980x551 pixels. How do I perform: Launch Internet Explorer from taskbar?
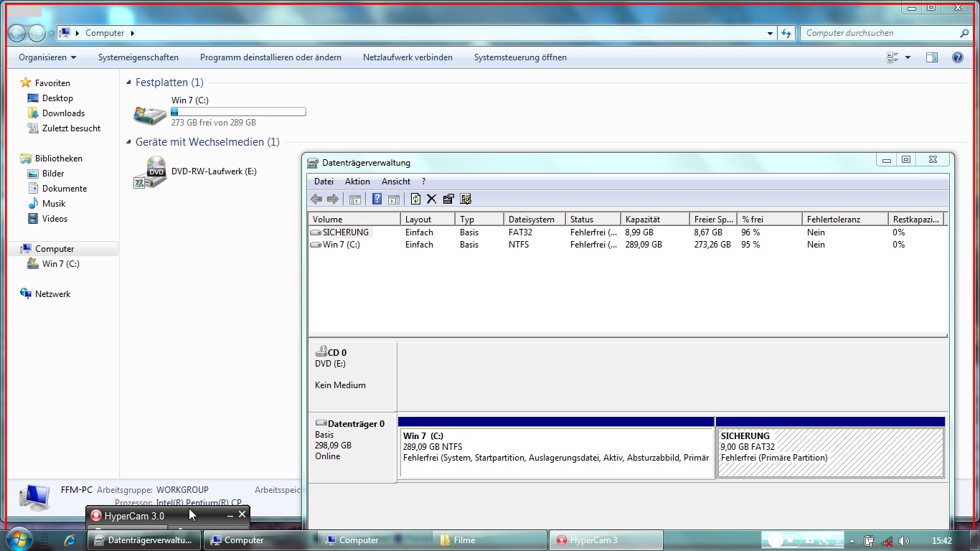(x=70, y=540)
